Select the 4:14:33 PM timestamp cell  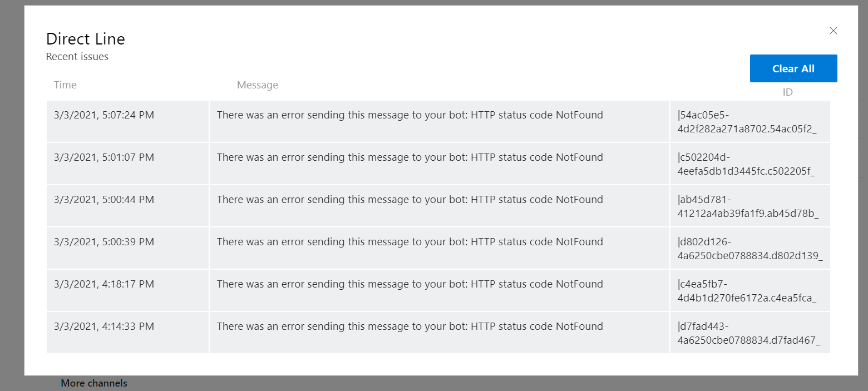click(104, 327)
